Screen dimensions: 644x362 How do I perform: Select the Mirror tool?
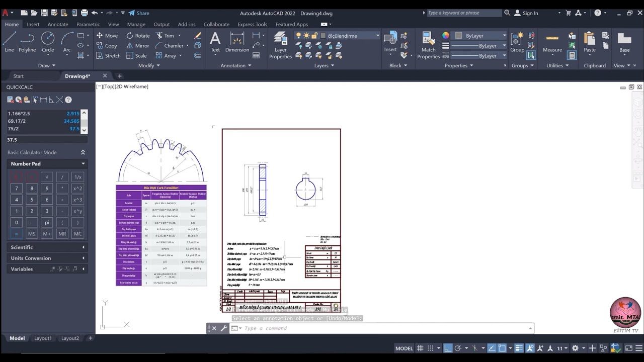pos(137,46)
